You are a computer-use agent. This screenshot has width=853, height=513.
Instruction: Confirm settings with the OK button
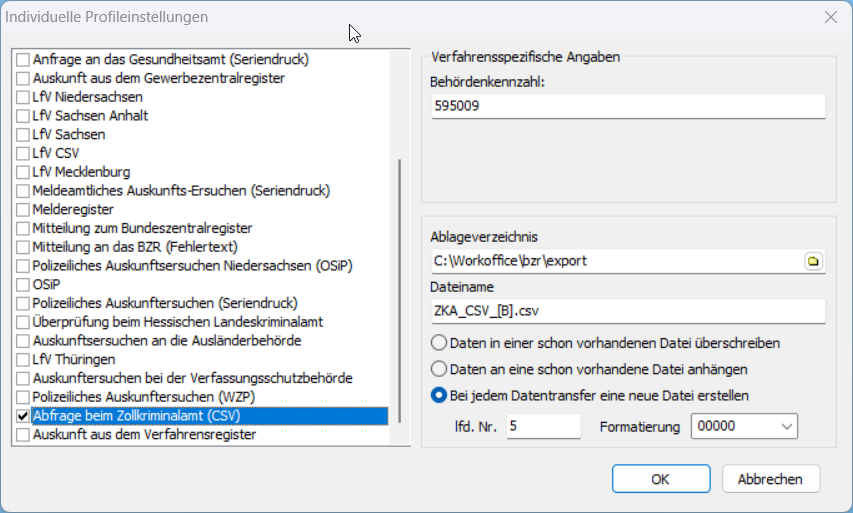659,479
